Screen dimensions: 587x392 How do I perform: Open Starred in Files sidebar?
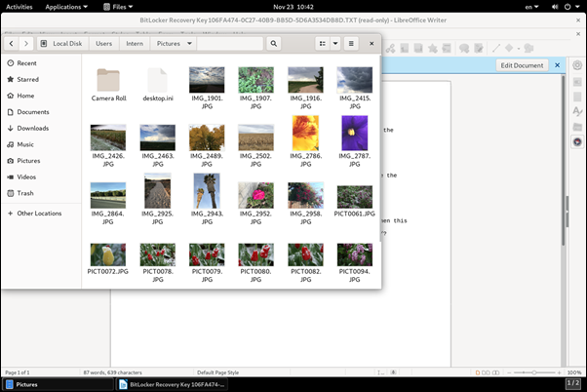click(41, 79)
